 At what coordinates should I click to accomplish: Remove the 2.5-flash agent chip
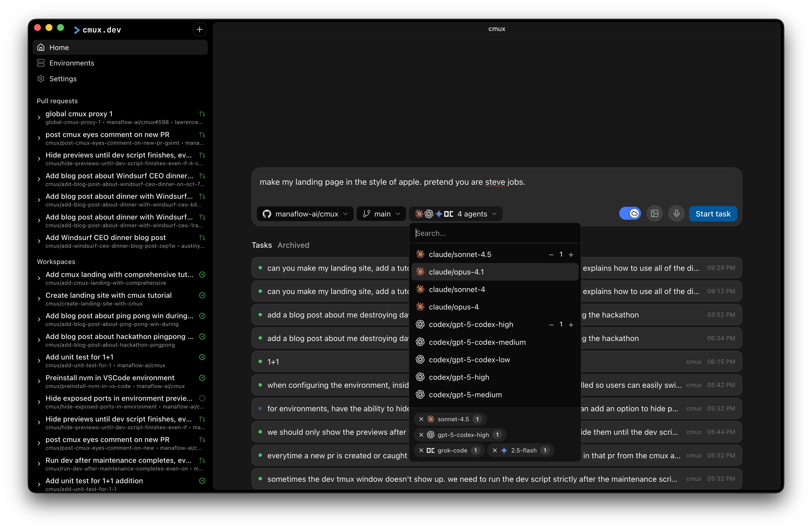(x=495, y=450)
